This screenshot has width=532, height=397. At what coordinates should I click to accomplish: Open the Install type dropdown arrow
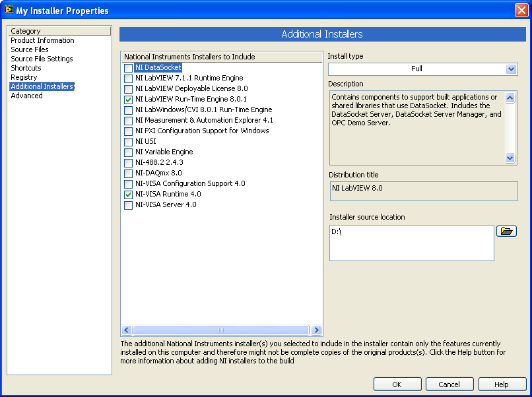(511, 69)
